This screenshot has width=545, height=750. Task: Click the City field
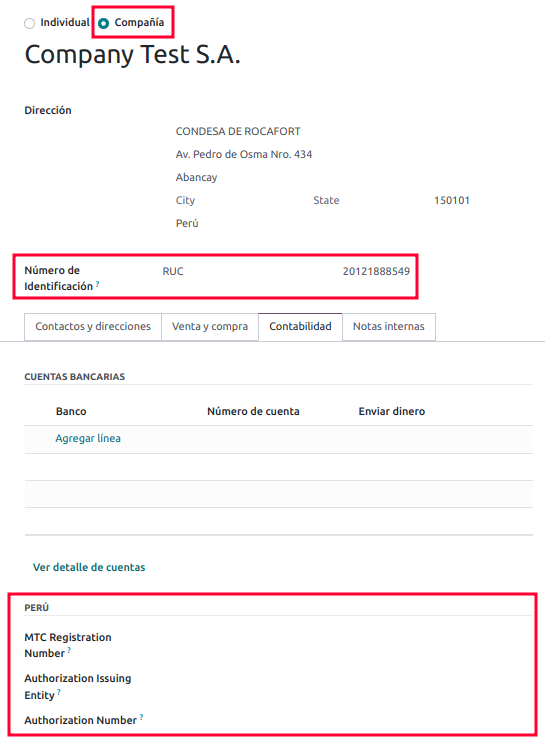pos(185,200)
